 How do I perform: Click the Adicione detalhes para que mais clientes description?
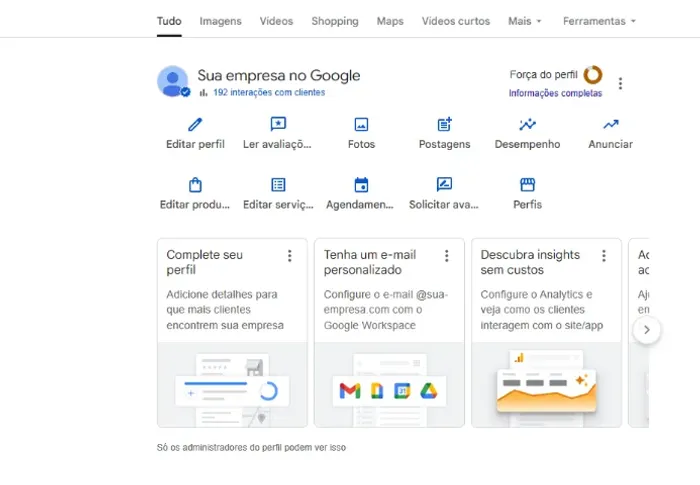click(x=225, y=310)
